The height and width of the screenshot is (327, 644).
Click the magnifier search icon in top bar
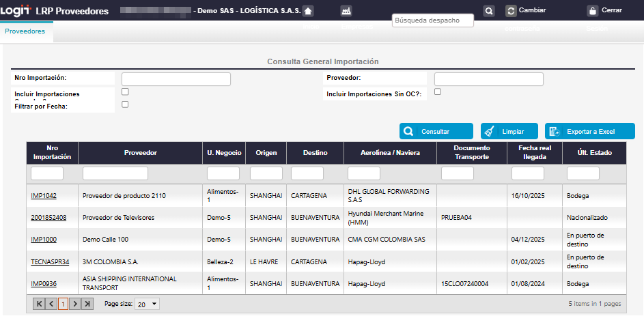489,11
